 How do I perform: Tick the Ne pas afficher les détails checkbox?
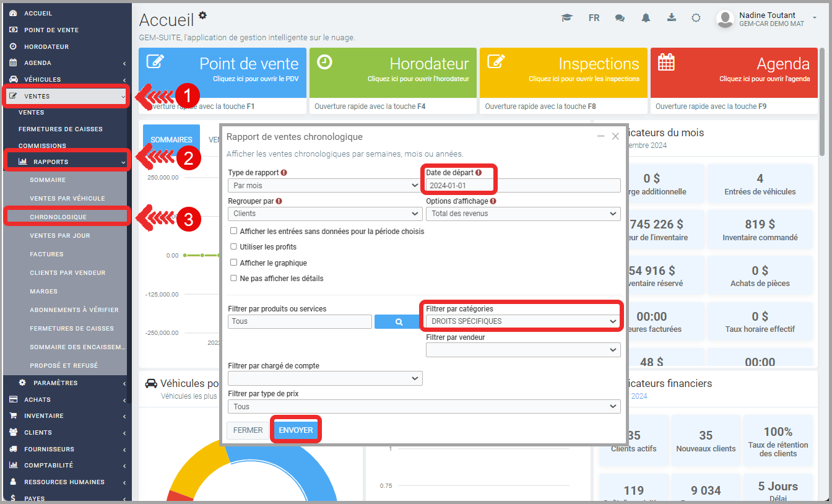(x=234, y=279)
